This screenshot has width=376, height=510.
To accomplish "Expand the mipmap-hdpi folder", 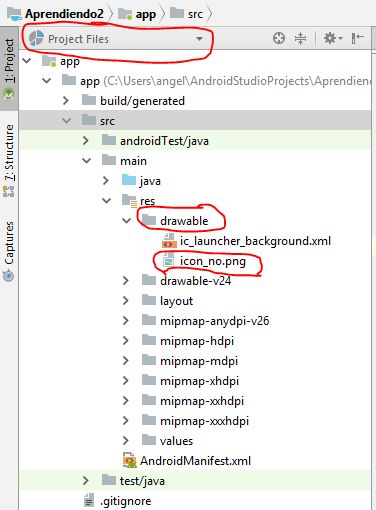I will [x=126, y=341].
